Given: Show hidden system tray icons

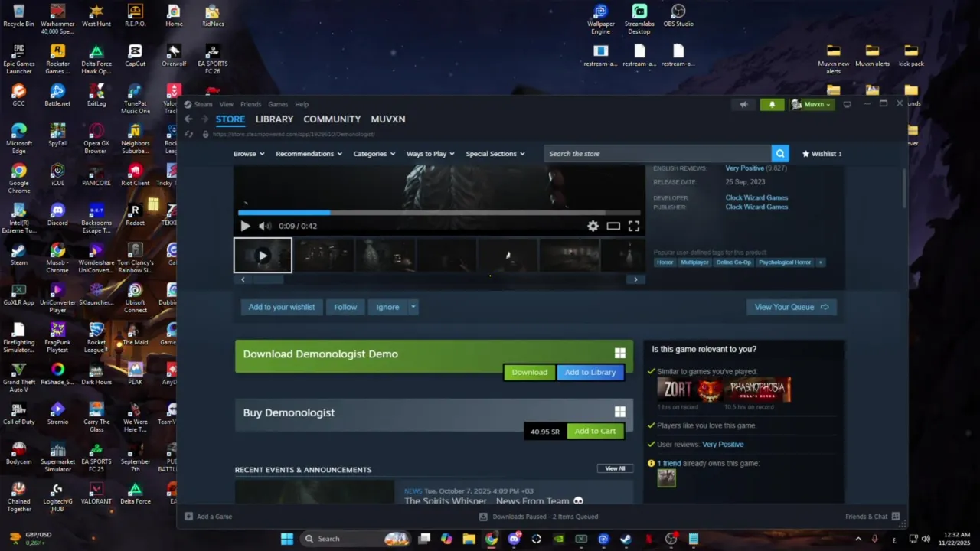Looking at the screenshot, I should (857, 539).
